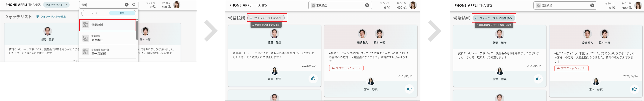644x101 pixels.
Task: Like 飯野 雅彦 card in right screenshot
Action: (x=538, y=79)
